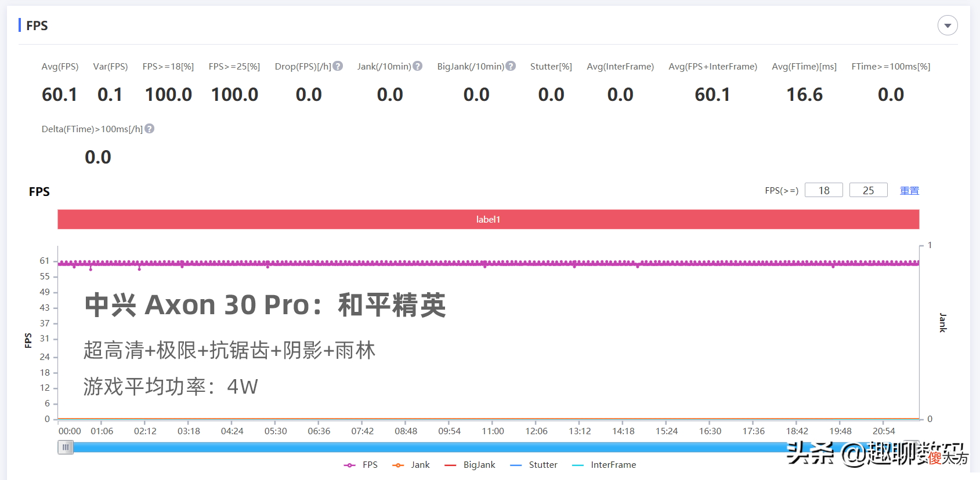Viewport: 980px width, 480px height.
Task: Click the 11:00 time axis label
Action: [493, 431]
